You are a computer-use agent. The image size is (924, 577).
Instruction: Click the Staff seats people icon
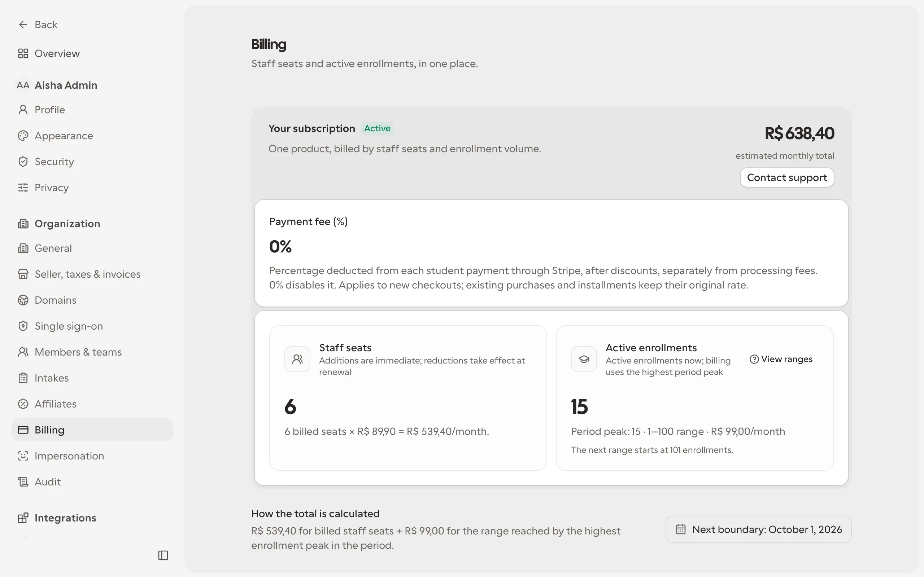point(297,359)
